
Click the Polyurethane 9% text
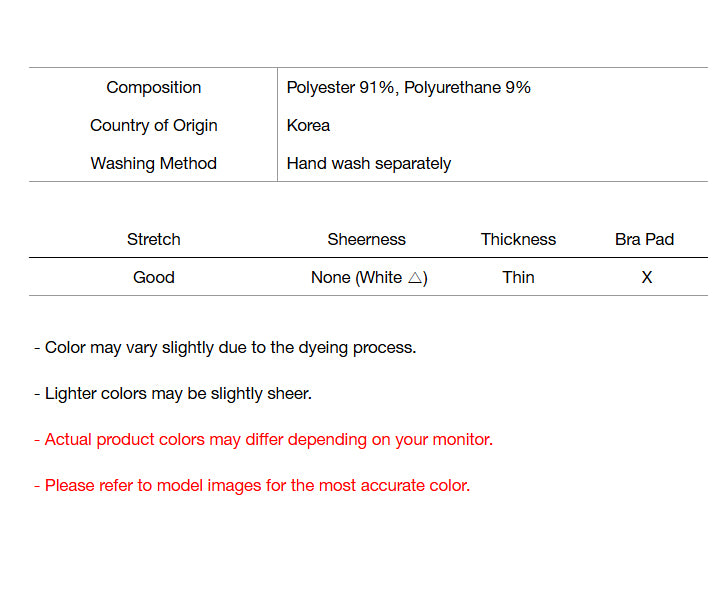(x=468, y=88)
